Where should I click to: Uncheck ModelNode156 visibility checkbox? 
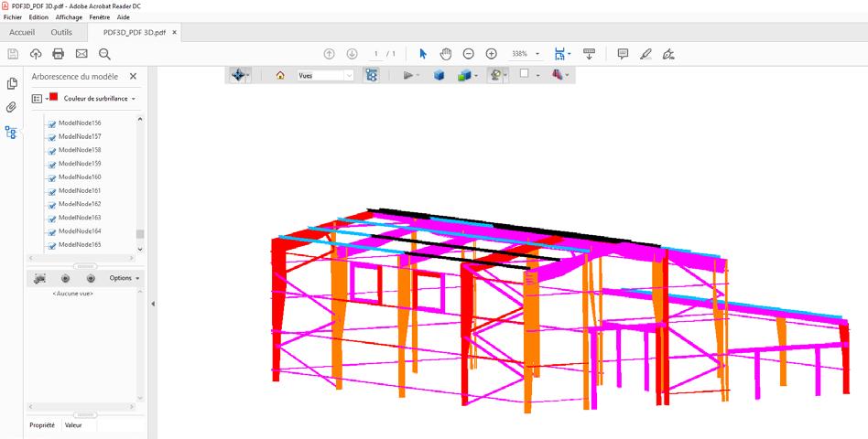tap(51, 123)
